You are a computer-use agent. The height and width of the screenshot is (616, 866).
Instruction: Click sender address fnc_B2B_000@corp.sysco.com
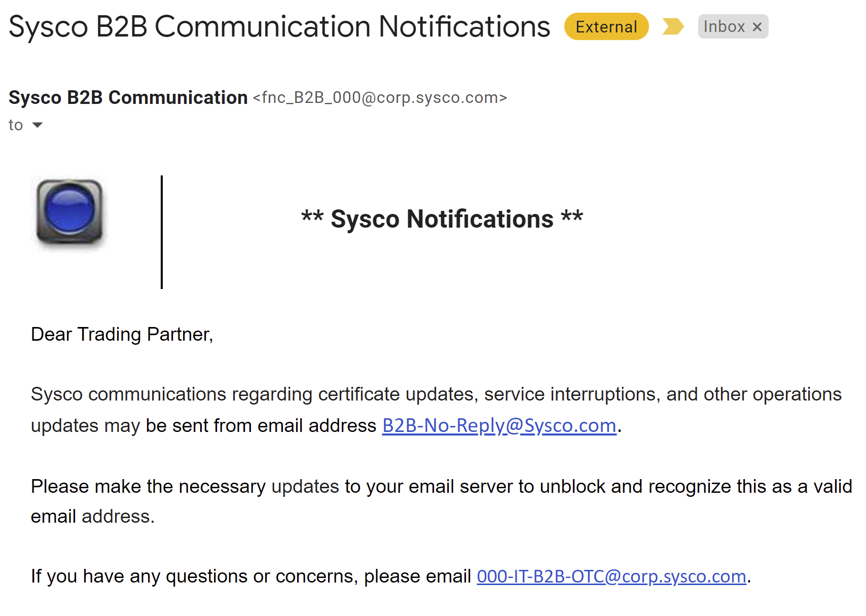(380, 97)
